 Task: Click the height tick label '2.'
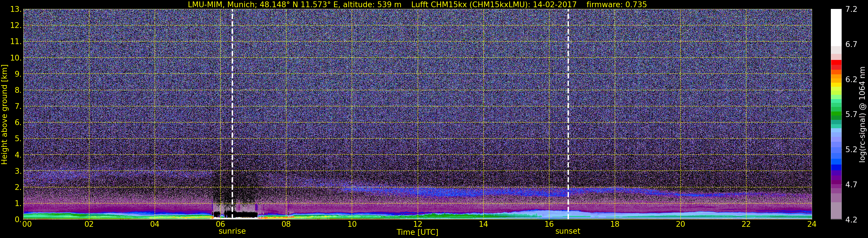(18, 187)
